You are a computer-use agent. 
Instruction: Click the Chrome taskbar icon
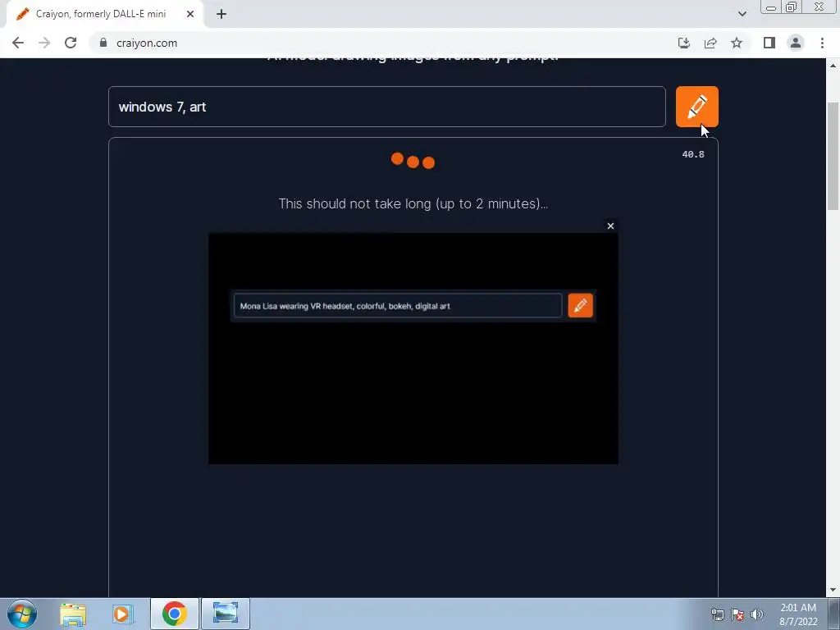pyautogui.click(x=174, y=614)
